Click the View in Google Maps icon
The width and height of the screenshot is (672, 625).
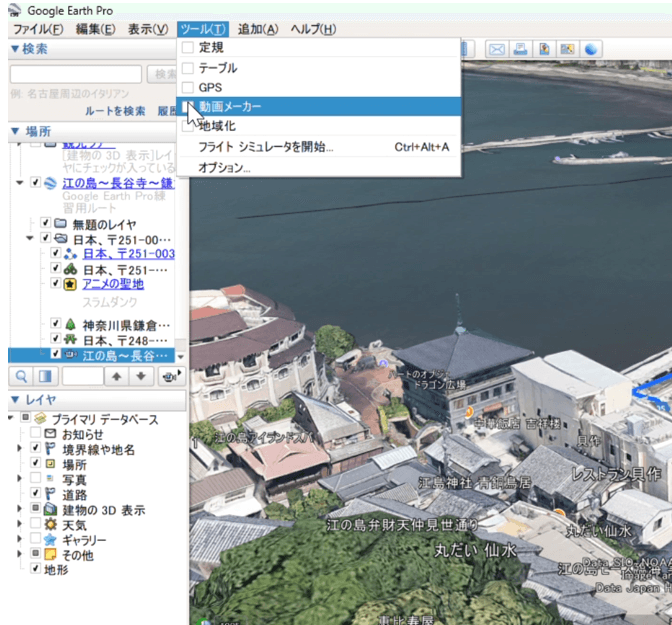pyautogui.click(x=568, y=49)
